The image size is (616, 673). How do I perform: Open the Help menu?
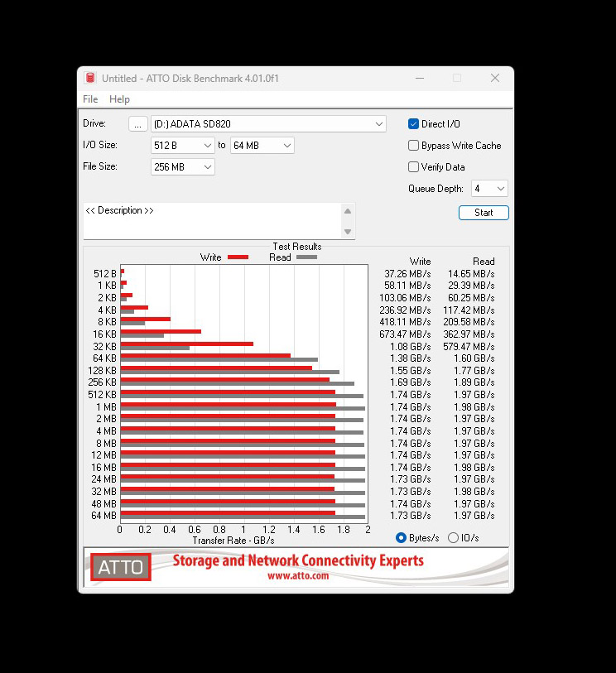click(x=119, y=99)
